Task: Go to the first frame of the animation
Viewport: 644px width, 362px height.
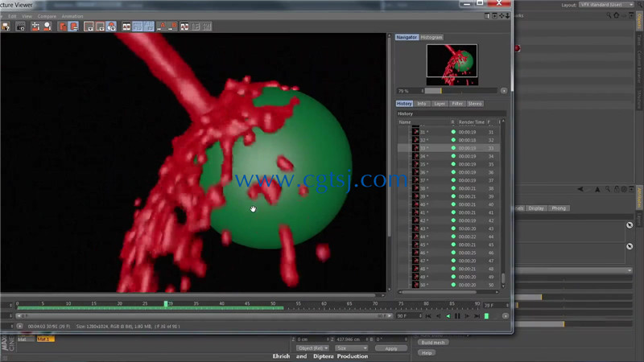Action: (x=428, y=316)
